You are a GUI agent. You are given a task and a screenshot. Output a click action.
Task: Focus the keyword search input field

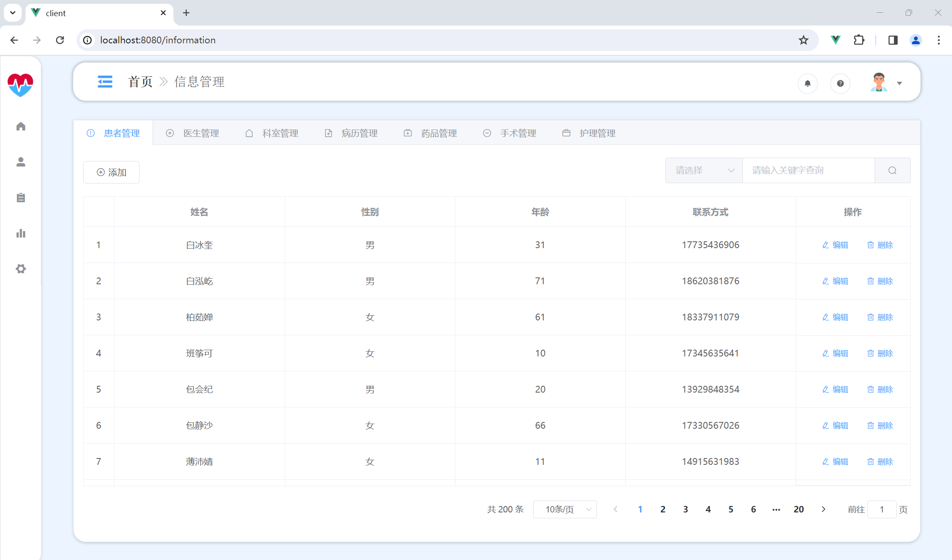[x=808, y=170]
